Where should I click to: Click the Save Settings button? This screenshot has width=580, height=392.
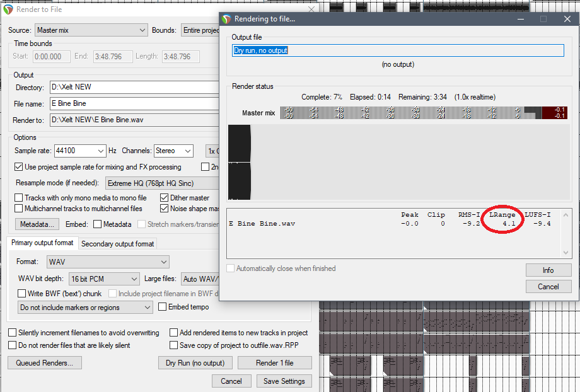[x=284, y=381]
